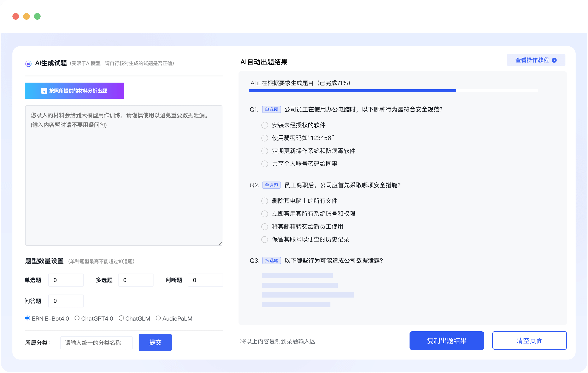Click the "复制出题结果" button
The width and height of the screenshot is (588, 373).
[x=446, y=340]
